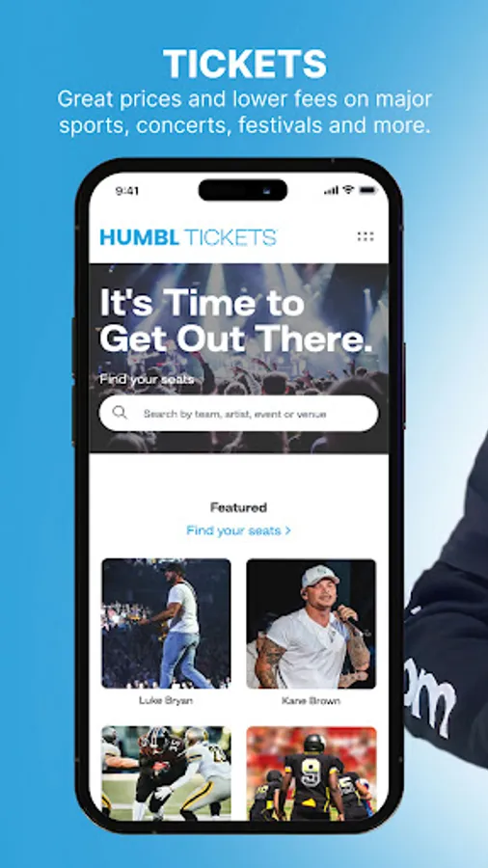Tap the magnifying glass search icon
This screenshot has width=488, height=868.
click(x=120, y=413)
